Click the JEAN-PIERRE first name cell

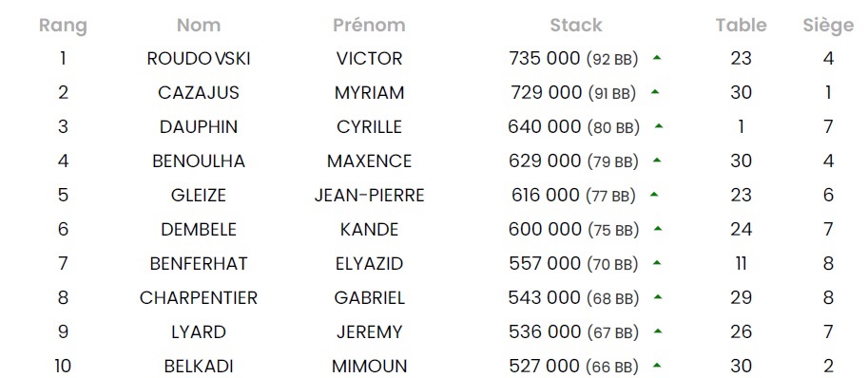tap(369, 195)
